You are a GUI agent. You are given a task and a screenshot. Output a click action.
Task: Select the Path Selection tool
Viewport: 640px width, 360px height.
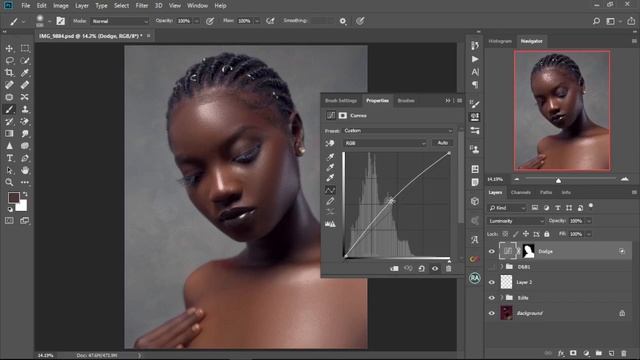tap(9, 170)
